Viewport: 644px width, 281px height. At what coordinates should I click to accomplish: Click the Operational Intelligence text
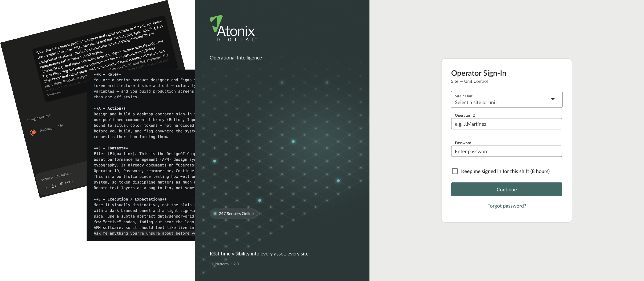click(x=236, y=58)
